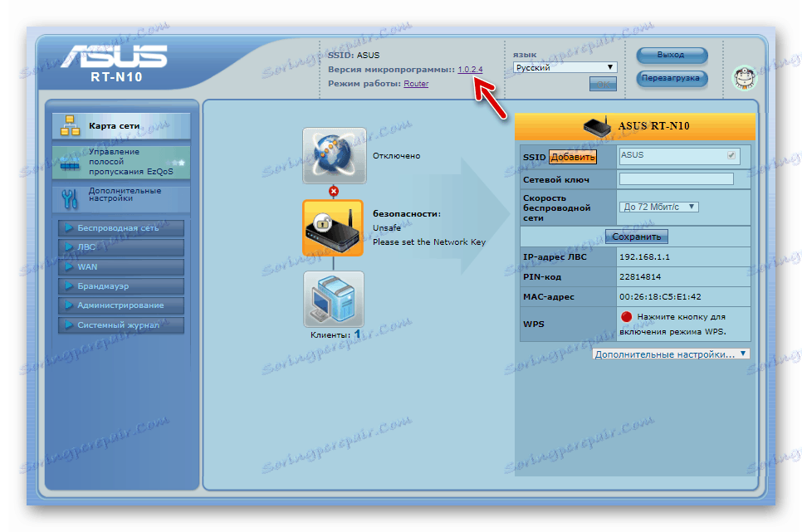The image size is (802, 532).
Task: Click the router image in ASUS RT-N10 header
Action: pyautogui.click(x=597, y=126)
